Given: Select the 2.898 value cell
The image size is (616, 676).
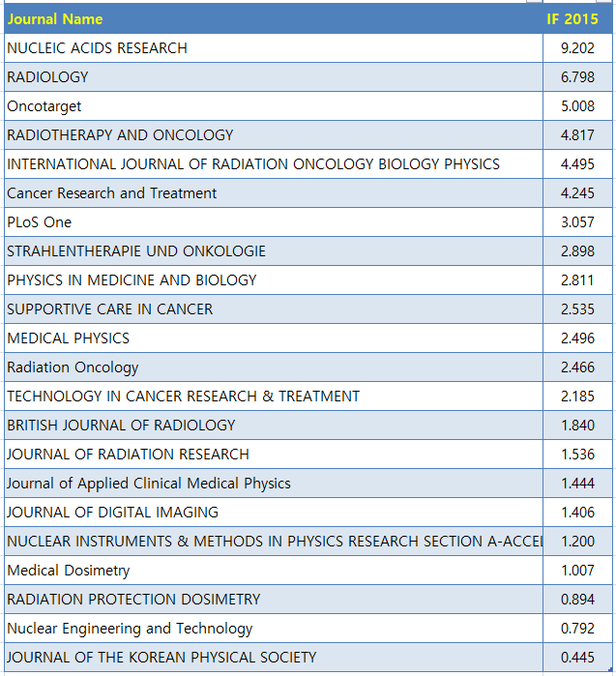Looking at the screenshot, I should tap(577, 250).
